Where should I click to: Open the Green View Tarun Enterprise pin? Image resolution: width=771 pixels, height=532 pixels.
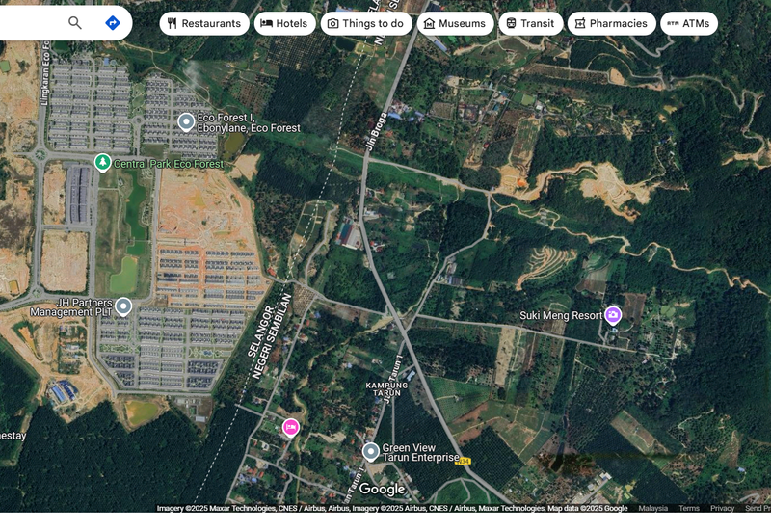(371, 451)
